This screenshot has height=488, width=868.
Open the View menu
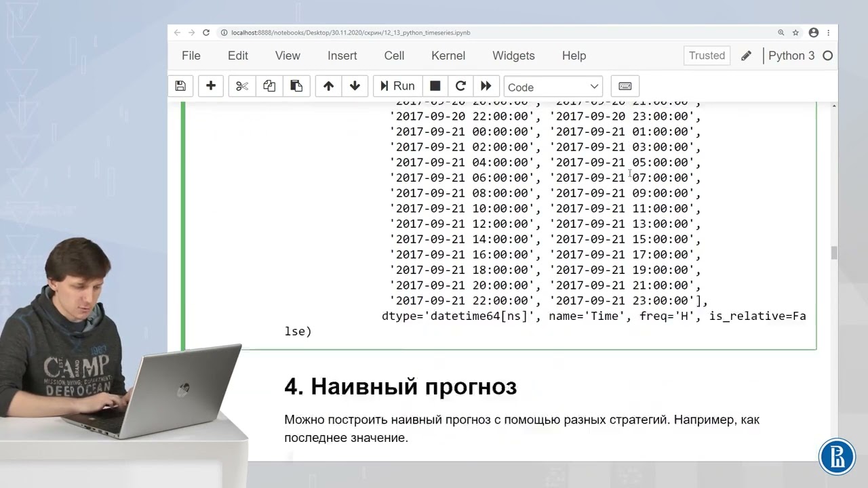pyautogui.click(x=288, y=56)
